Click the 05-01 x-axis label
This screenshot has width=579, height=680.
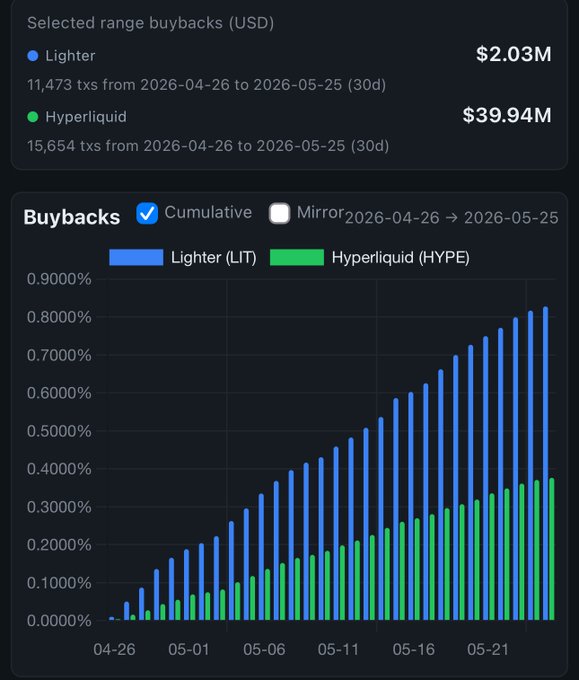[189, 650]
